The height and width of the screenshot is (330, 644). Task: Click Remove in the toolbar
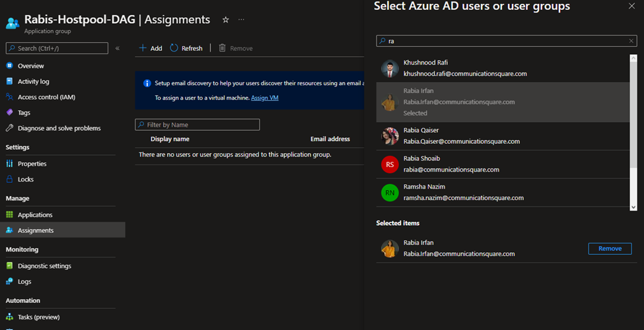tap(235, 48)
